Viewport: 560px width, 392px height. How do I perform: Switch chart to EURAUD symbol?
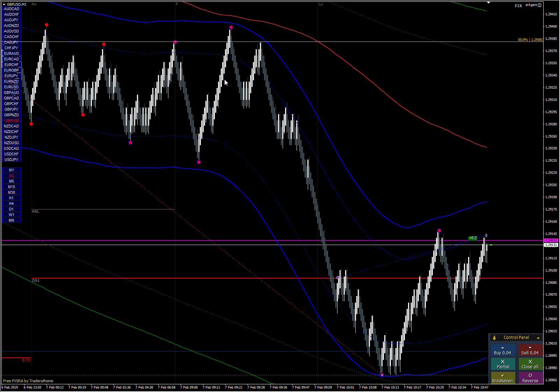12,53
